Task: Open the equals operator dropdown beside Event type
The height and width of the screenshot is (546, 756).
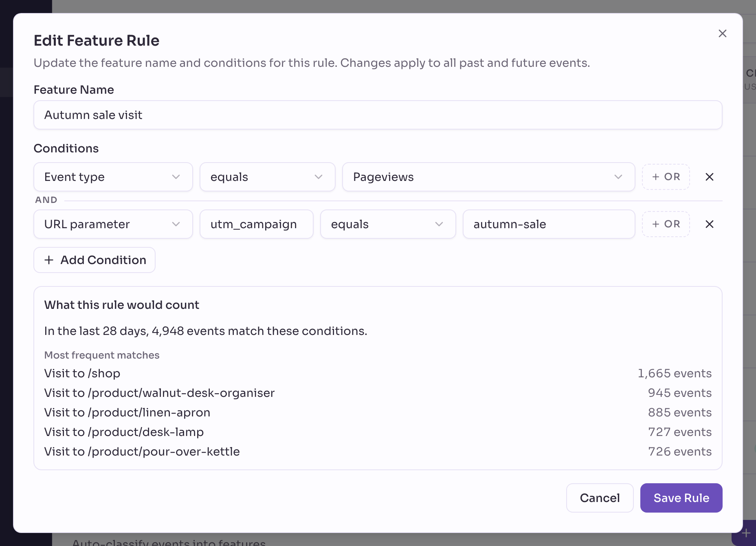Action: [268, 177]
